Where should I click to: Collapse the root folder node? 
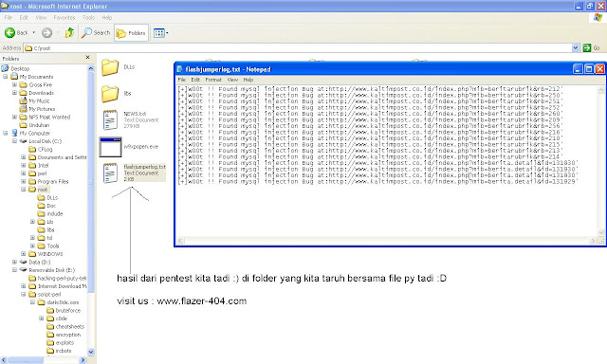point(24,190)
